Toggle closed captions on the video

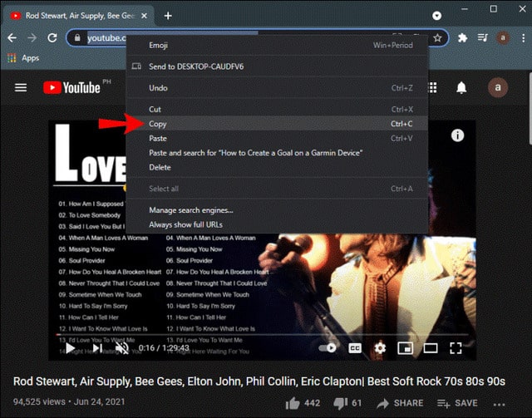tap(355, 348)
